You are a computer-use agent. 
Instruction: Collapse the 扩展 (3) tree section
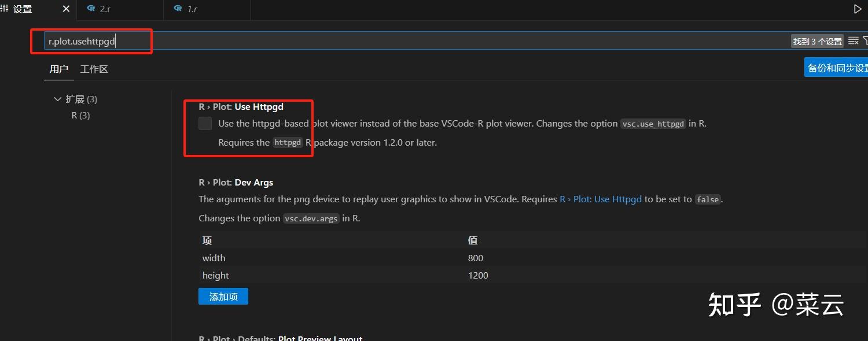click(57, 99)
